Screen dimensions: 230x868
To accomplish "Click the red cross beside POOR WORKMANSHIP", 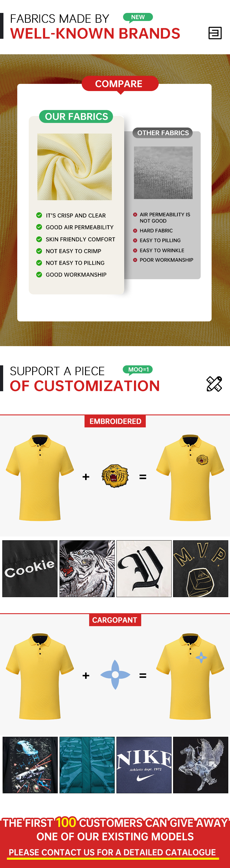I will coord(135,260).
